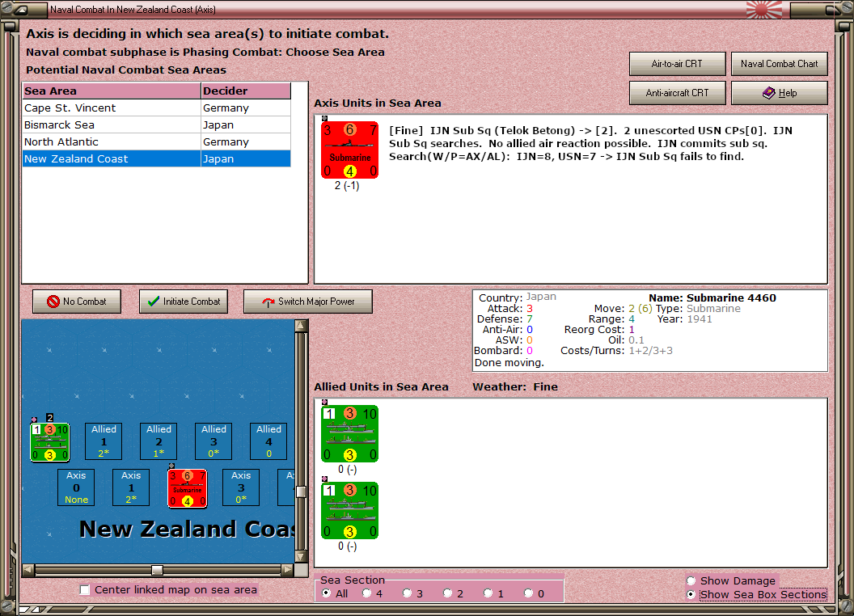854x616 pixels.
Task: Choose the Show Sea Box Sections option
Action: point(756,595)
